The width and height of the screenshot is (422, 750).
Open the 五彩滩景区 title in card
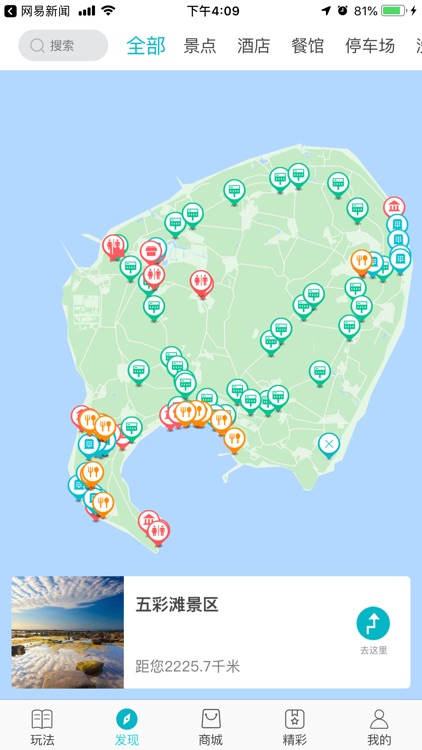(177, 606)
